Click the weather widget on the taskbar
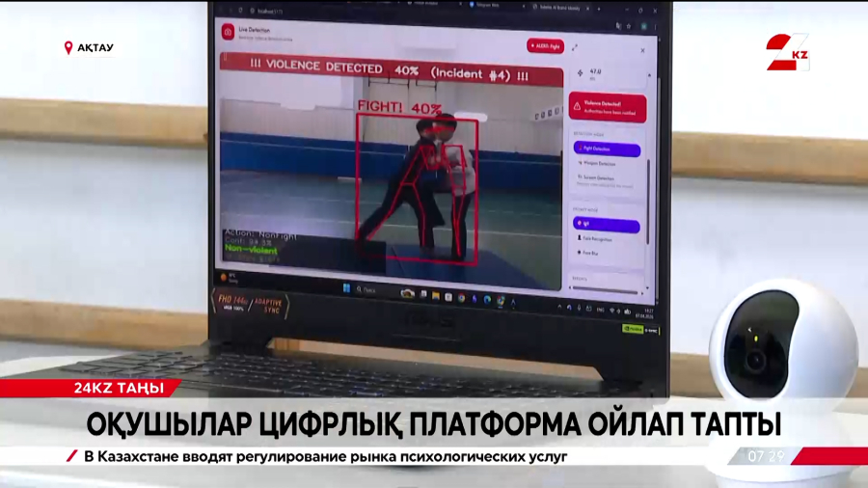868x488 pixels. [229, 279]
